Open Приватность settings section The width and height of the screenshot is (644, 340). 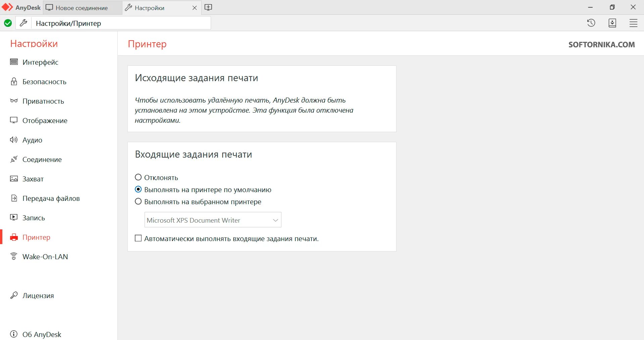click(43, 101)
